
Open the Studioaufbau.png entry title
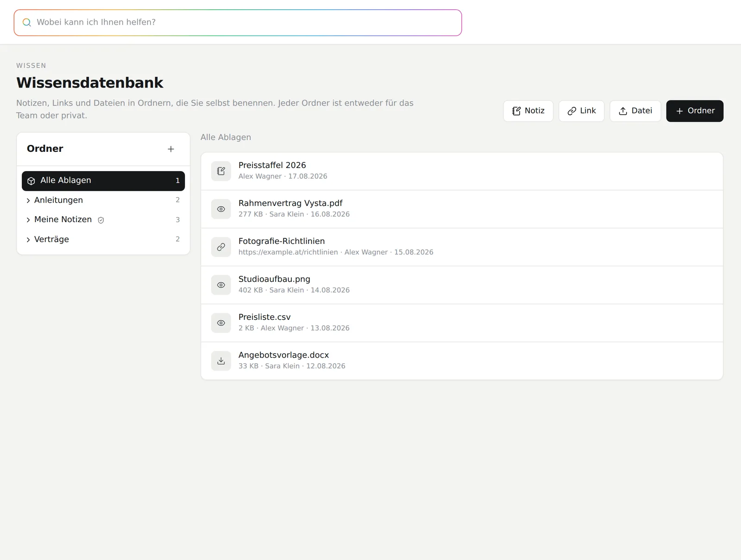pos(274,279)
